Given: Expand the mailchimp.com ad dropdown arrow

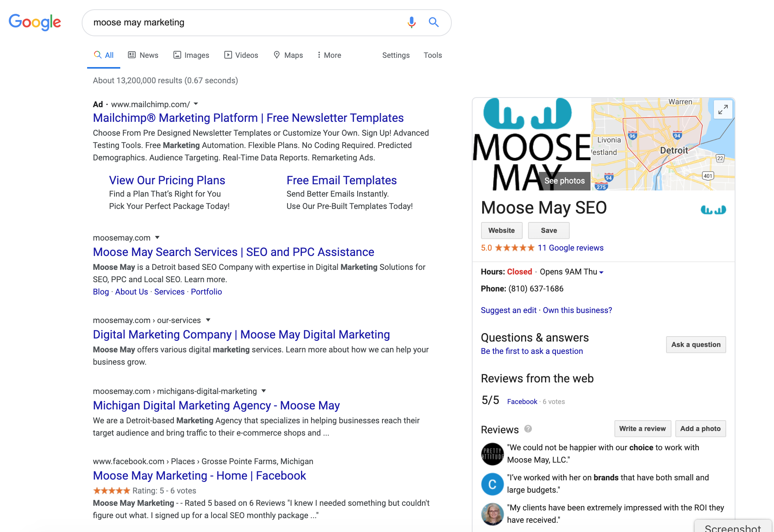Looking at the screenshot, I should pyautogui.click(x=196, y=104).
